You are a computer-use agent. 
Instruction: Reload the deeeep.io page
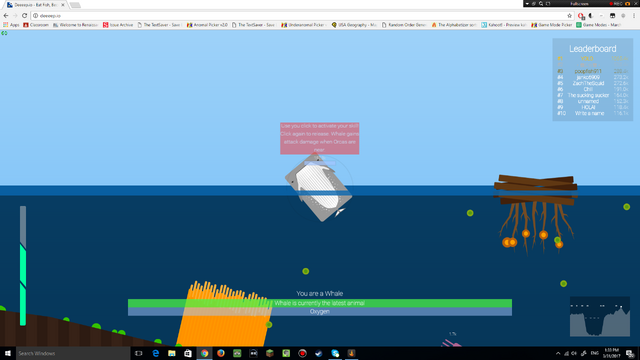click(x=24, y=16)
